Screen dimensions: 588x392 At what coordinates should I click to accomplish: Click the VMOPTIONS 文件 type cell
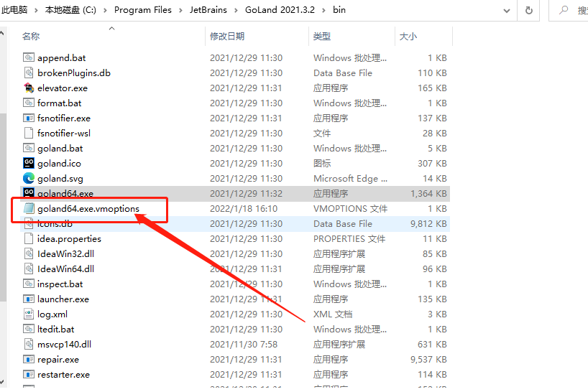click(x=350, y=208)
